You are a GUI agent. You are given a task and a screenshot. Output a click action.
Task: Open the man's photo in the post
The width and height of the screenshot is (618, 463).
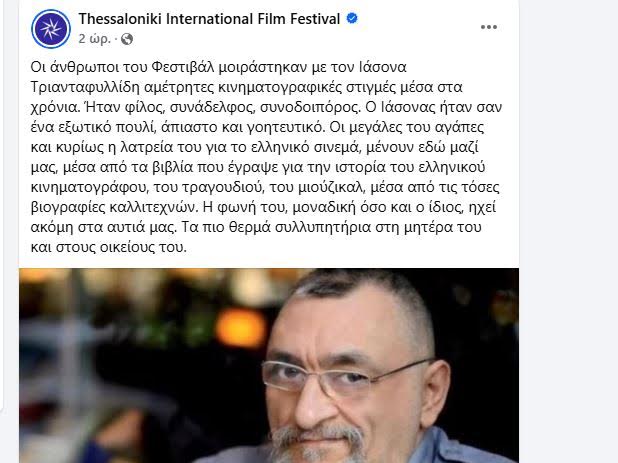269,366
